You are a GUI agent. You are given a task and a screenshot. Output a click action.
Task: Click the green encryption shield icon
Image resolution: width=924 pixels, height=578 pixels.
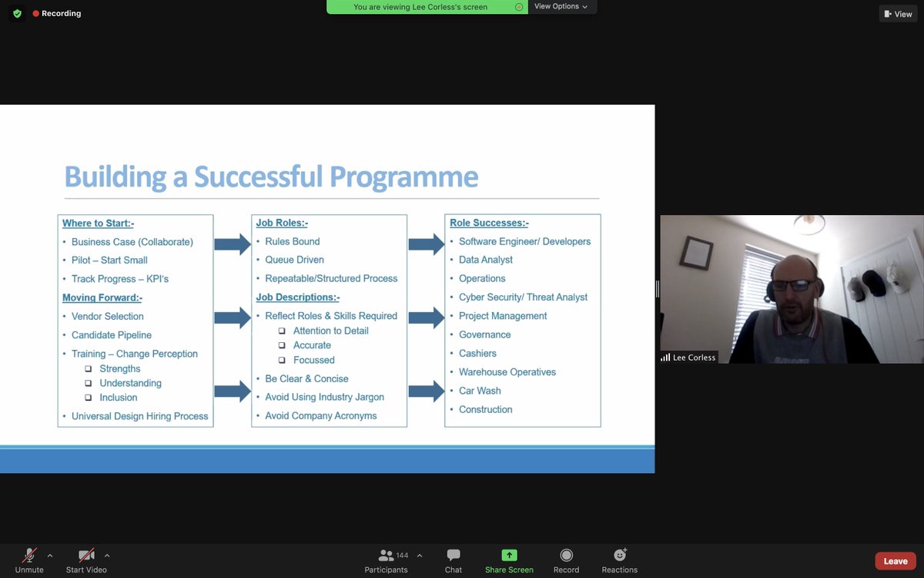click(x=17, y=14)
